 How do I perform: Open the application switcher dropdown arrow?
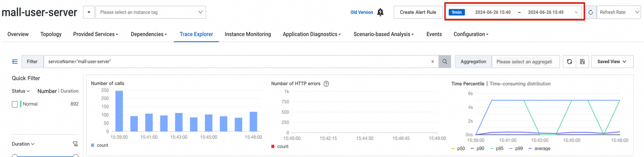point(89,12)
